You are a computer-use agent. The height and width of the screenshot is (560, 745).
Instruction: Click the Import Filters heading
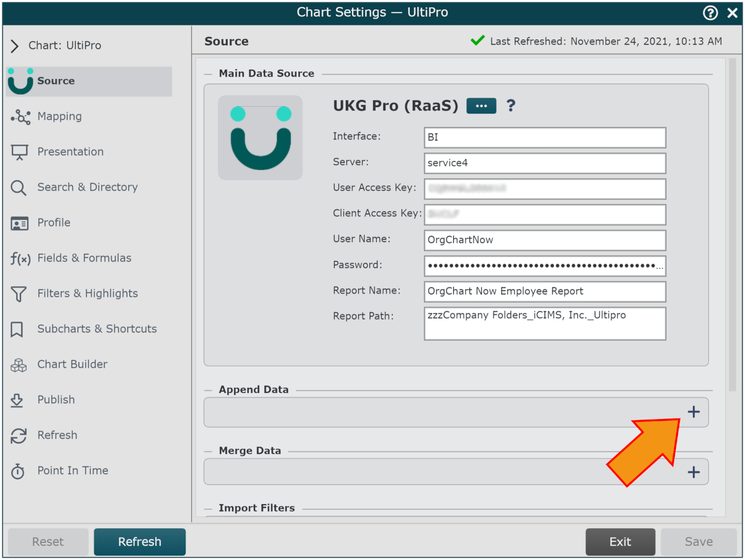coord(256,508)
